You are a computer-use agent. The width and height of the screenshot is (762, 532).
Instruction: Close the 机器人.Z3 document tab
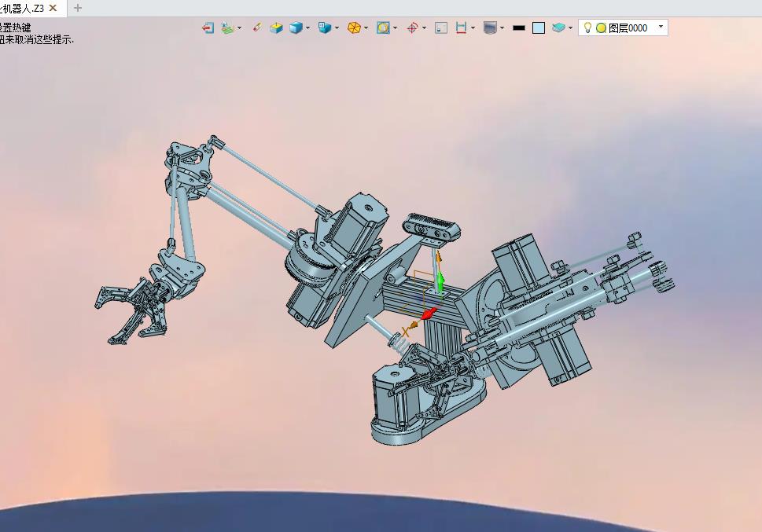pos(53,9)
